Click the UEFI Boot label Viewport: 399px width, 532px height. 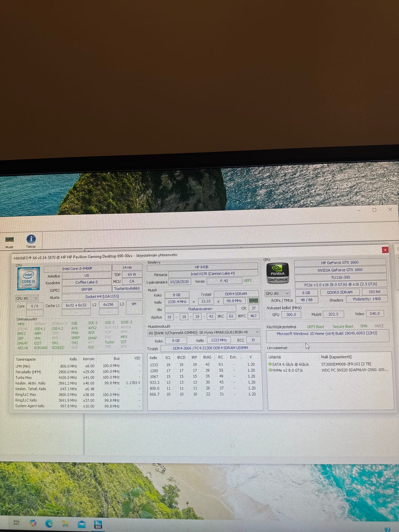coord(315,327)
